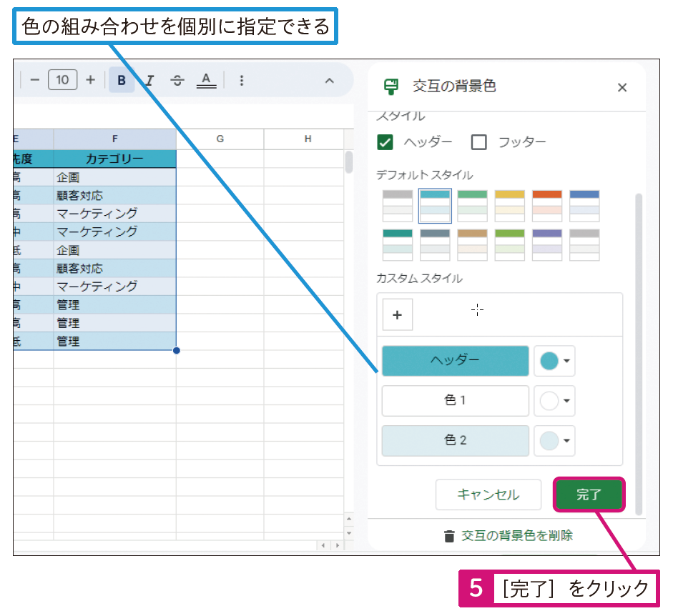Toggle bold formatting in the toolbar
Viewport: 673px width, 616px height.
coord(121,80)
